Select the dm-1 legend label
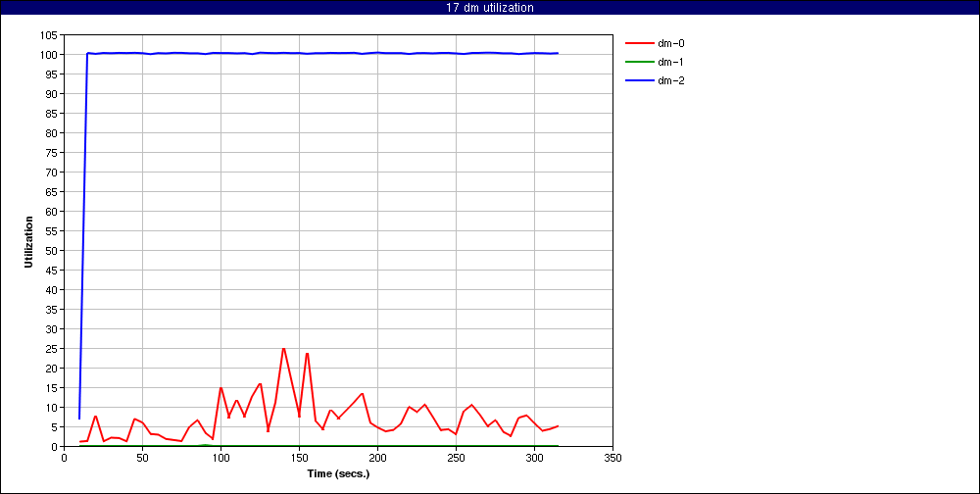The width and height of the screenshot is (980, 494). (670, 62)
